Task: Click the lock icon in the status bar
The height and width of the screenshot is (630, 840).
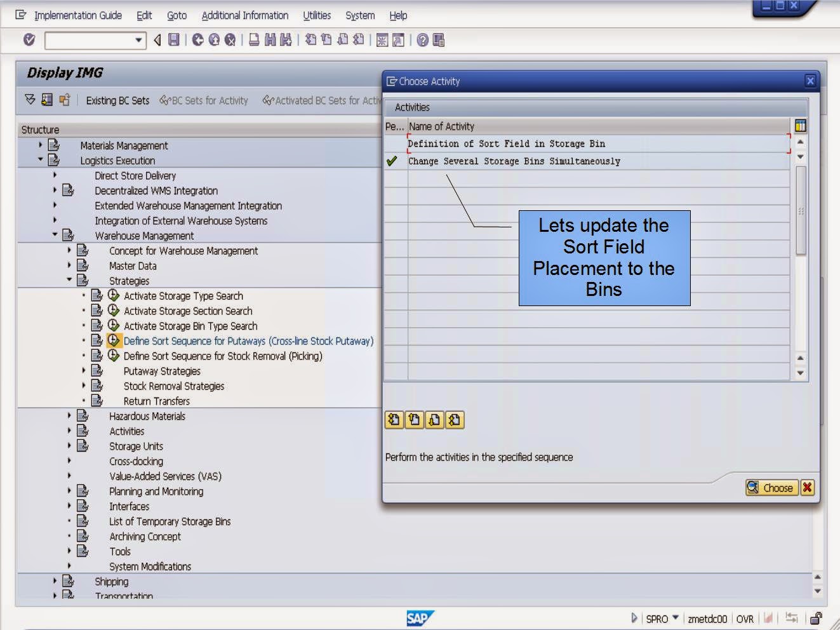Action: point(816,618)
